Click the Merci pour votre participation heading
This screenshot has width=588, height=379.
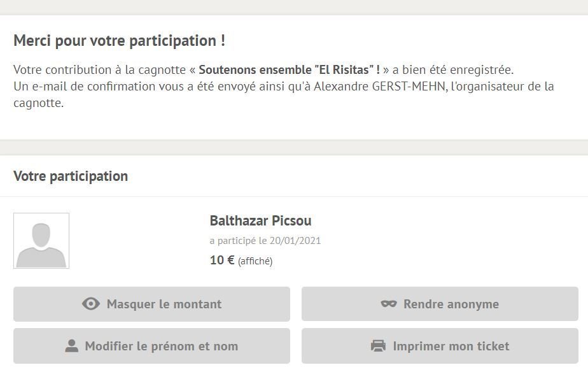pyautogui.click(x=119, y=41)
